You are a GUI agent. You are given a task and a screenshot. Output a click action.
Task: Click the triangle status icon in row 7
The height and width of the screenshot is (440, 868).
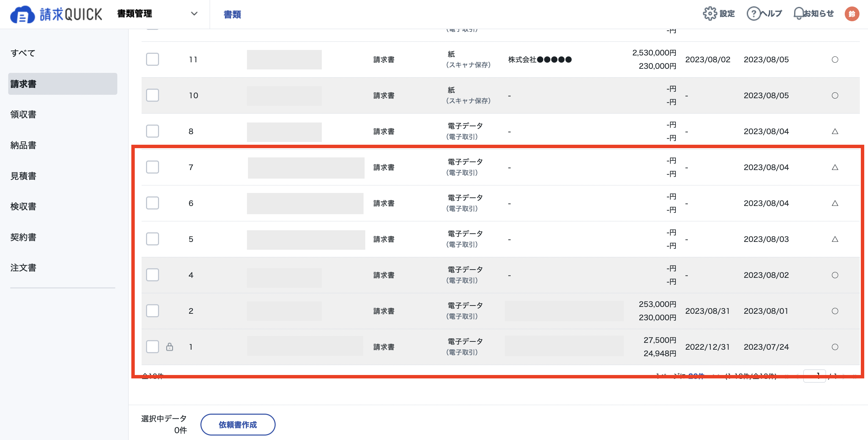click(x=835, y=167)
